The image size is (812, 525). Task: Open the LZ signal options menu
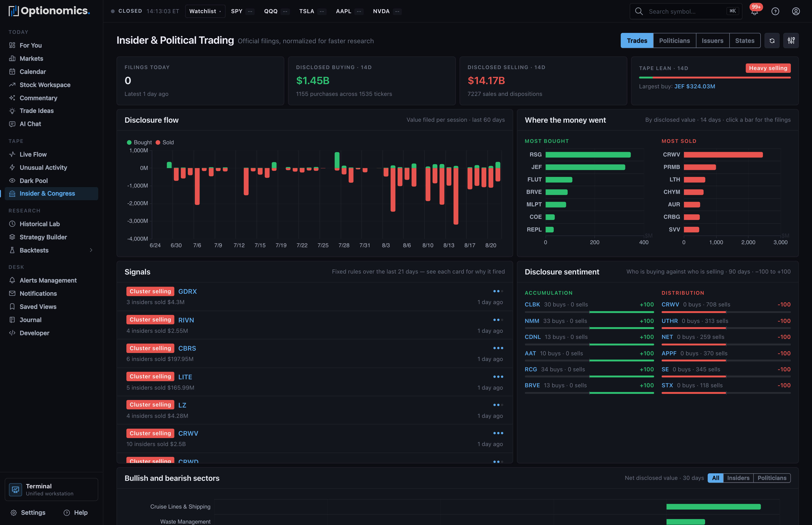(x=498, y=405)
